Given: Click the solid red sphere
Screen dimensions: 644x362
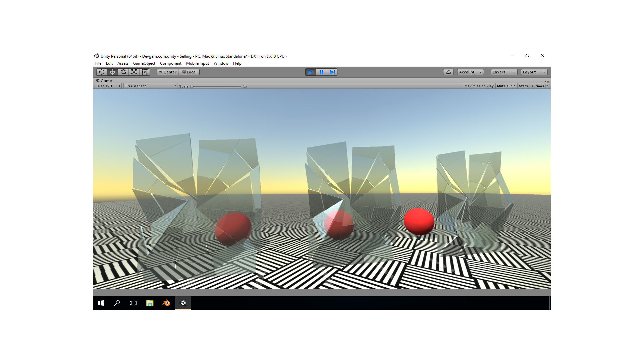Looking at the screenshot, I should 419,221.
